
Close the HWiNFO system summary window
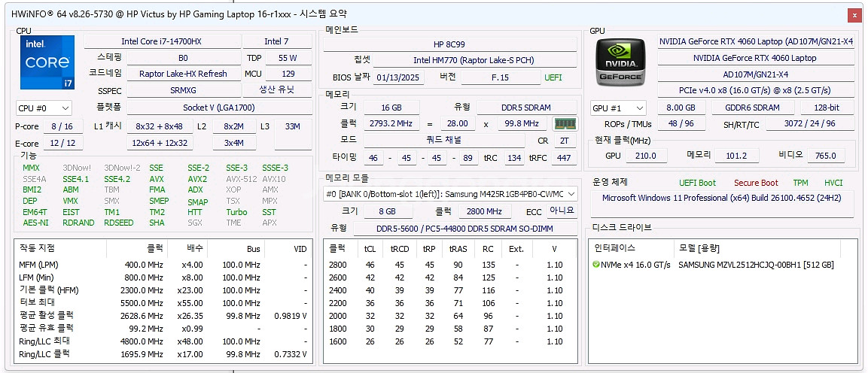coord(854,15)
